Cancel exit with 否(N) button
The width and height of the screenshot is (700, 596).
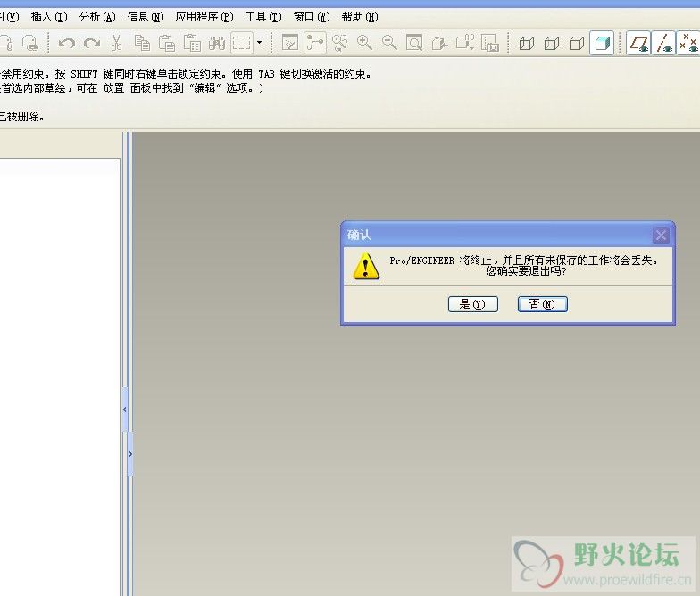[x=543, y=304]
